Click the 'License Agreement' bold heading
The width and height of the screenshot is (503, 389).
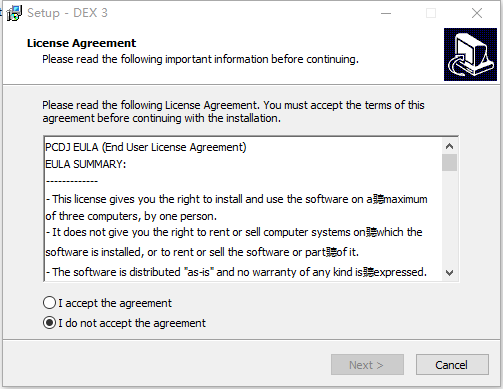(x=81, y=43)
